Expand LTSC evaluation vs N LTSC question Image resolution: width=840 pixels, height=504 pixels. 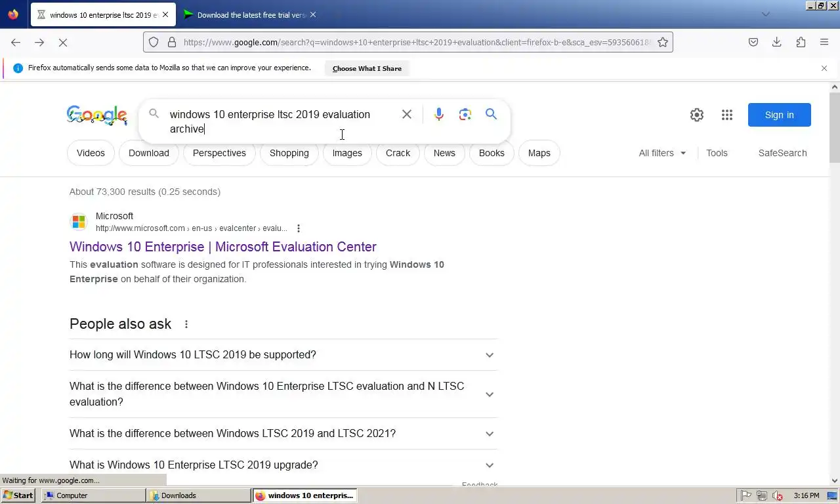coord(283,394)
